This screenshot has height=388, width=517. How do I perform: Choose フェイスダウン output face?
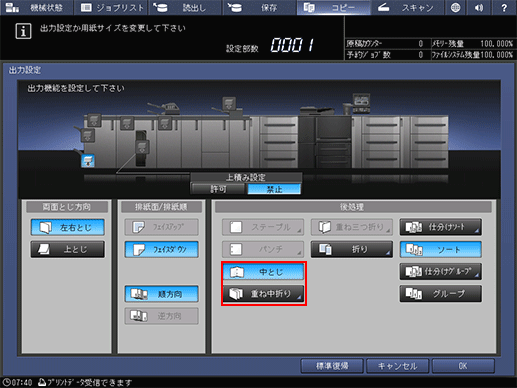point(161,249)
